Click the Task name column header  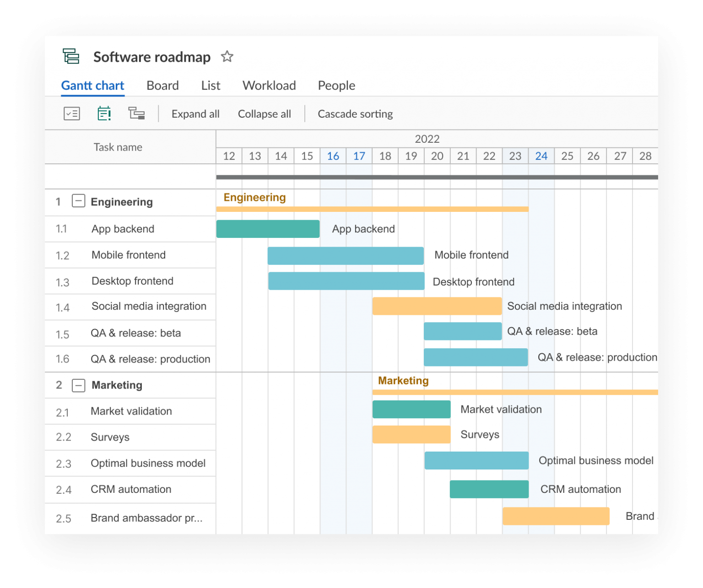pyautogui.click(x=118, y=147)
